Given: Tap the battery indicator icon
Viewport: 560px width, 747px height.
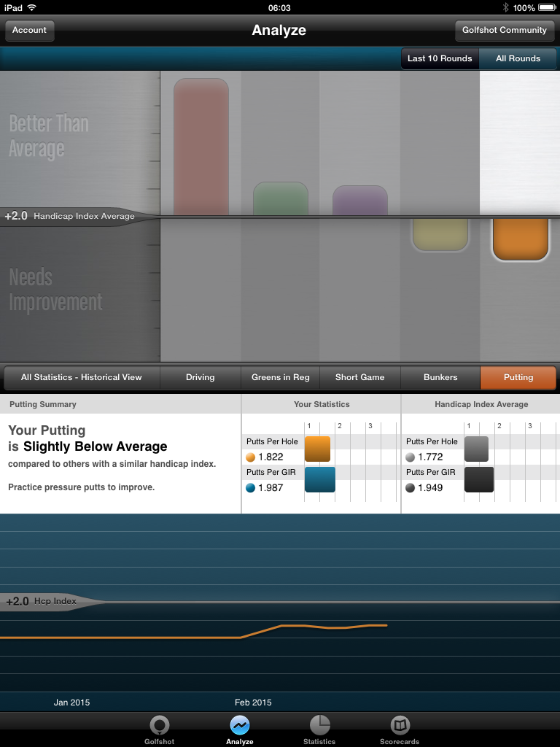Looking at the screenshot, I should 547,7.
